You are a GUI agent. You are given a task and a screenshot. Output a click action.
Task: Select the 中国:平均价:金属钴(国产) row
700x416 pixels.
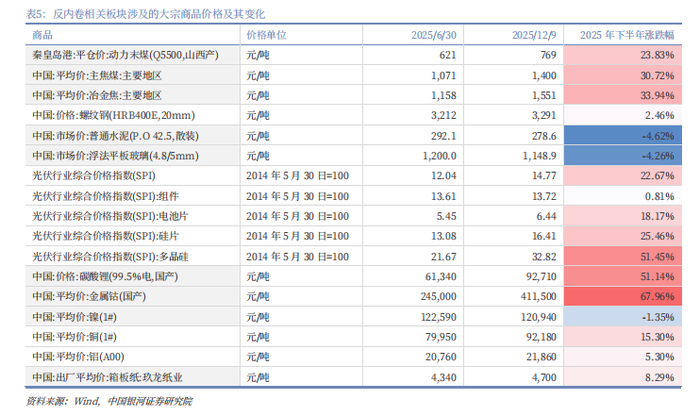coord(354,296)
